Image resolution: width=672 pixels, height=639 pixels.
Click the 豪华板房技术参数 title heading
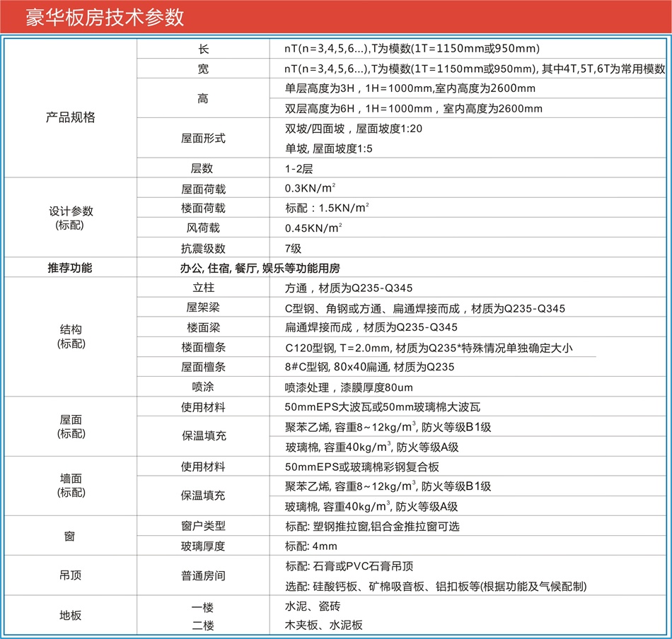[105, 17]
